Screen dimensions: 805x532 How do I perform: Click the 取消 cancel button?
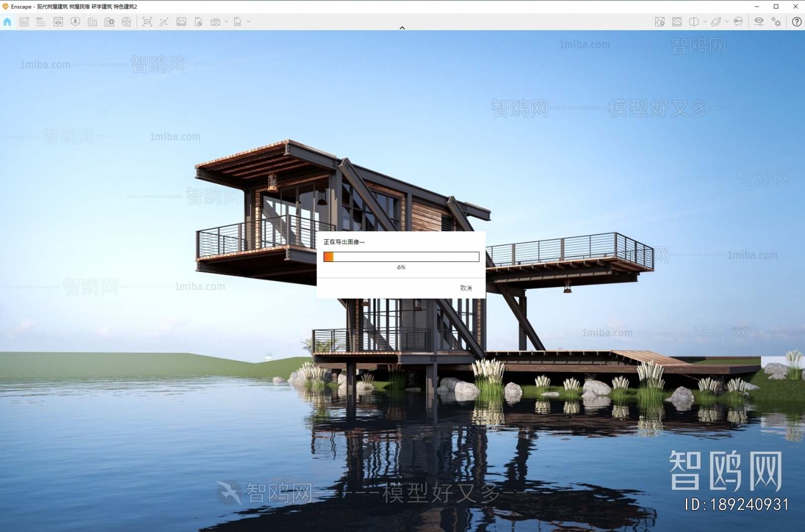tap(465, 288)
